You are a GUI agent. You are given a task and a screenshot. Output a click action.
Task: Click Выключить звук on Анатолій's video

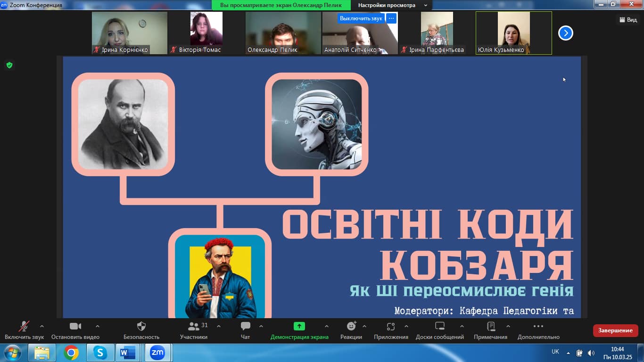click(361, 18)
